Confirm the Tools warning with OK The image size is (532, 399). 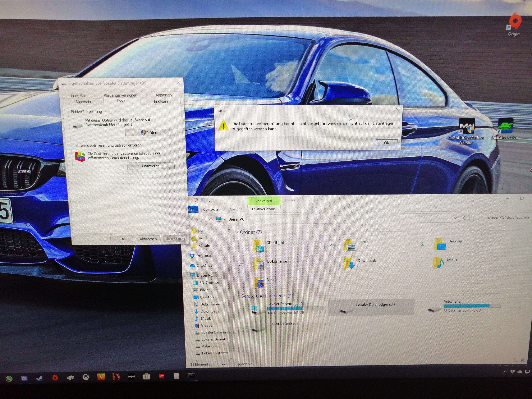[x=386, y=143]
